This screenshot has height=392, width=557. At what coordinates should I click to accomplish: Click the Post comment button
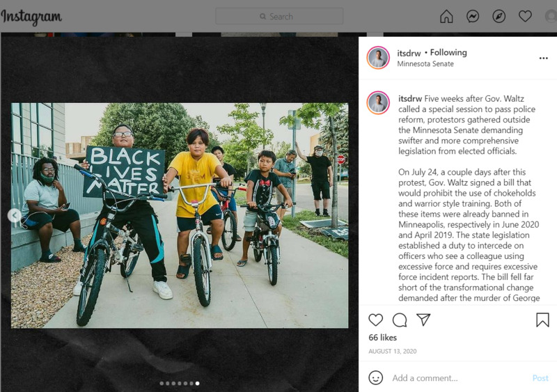point(540,378)
